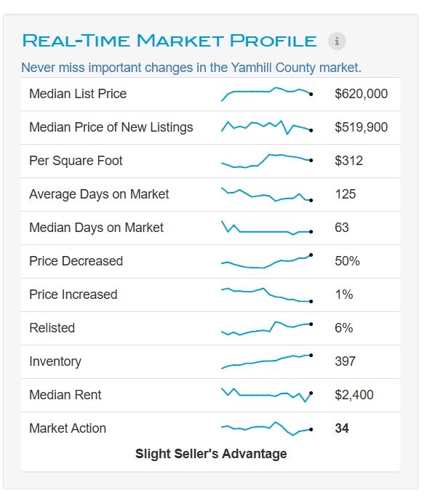Click the Real-Time Market Profile heading

point(169,41)
